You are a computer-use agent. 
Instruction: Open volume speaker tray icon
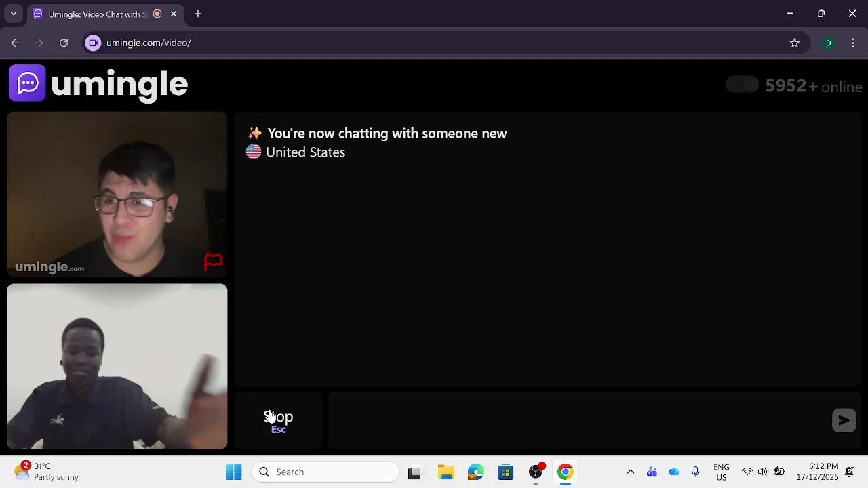(763, 472)
